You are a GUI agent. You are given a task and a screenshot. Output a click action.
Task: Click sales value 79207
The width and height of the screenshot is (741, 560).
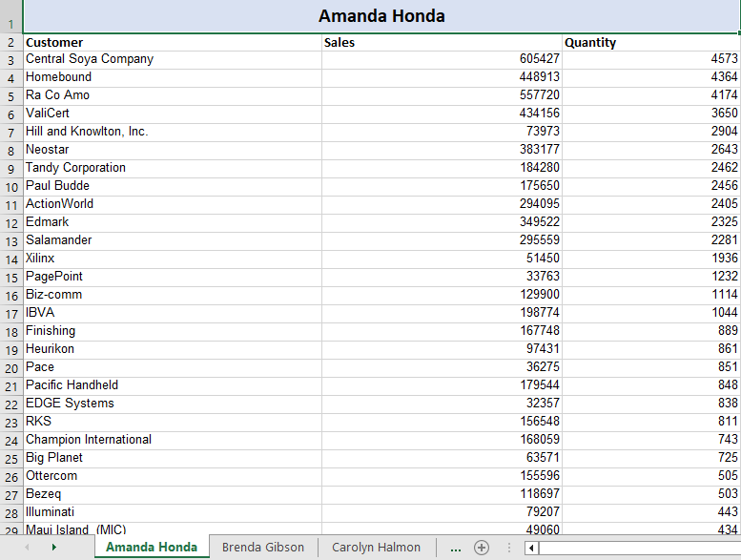point(442,512)
